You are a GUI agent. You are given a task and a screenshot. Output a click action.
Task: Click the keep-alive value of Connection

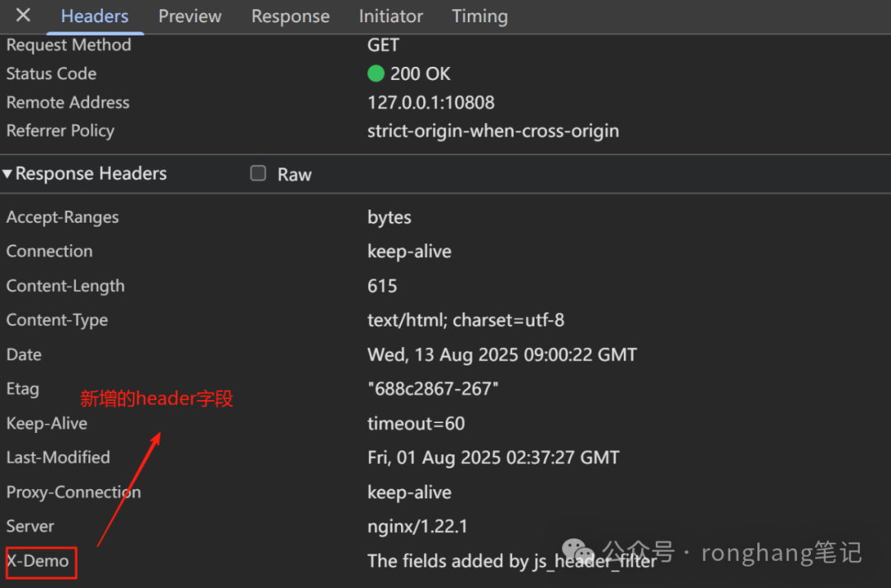[x=409, y=251]
